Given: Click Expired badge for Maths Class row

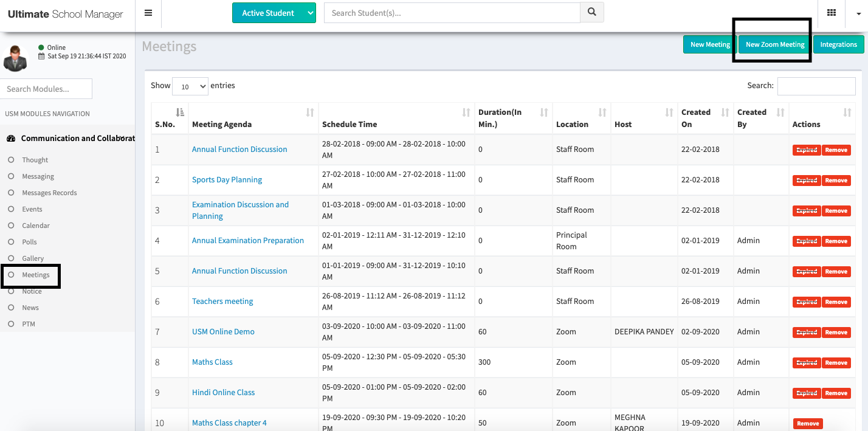Looking at the screenshot, I should [x=807, y=363].
